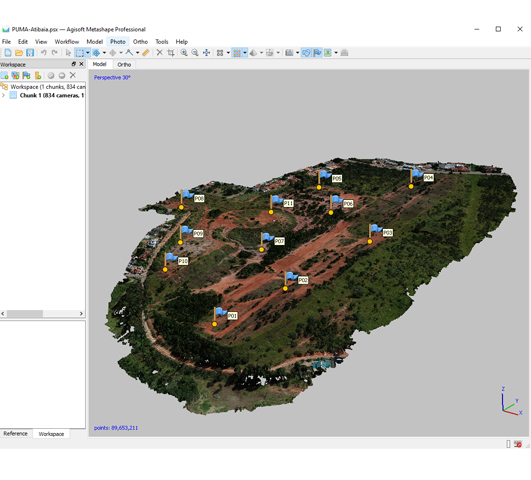Screen dimensions: 531x480
Task: Reset the view with the four-arrow icon
Action: (206, 53)
